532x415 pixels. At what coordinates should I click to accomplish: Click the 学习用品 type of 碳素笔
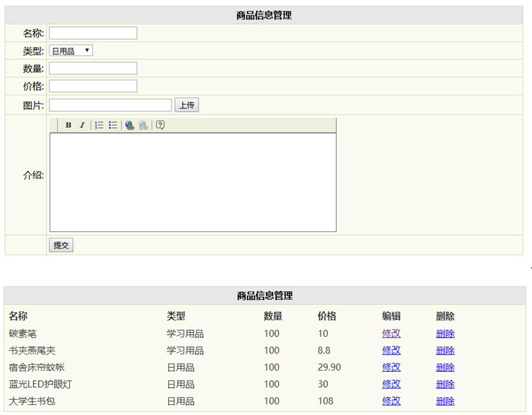(185, 334)
